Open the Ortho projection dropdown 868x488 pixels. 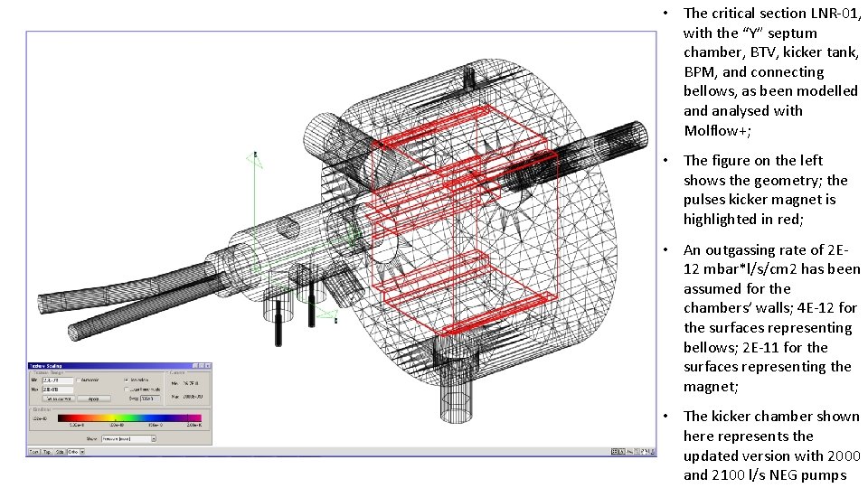(75, 452)
